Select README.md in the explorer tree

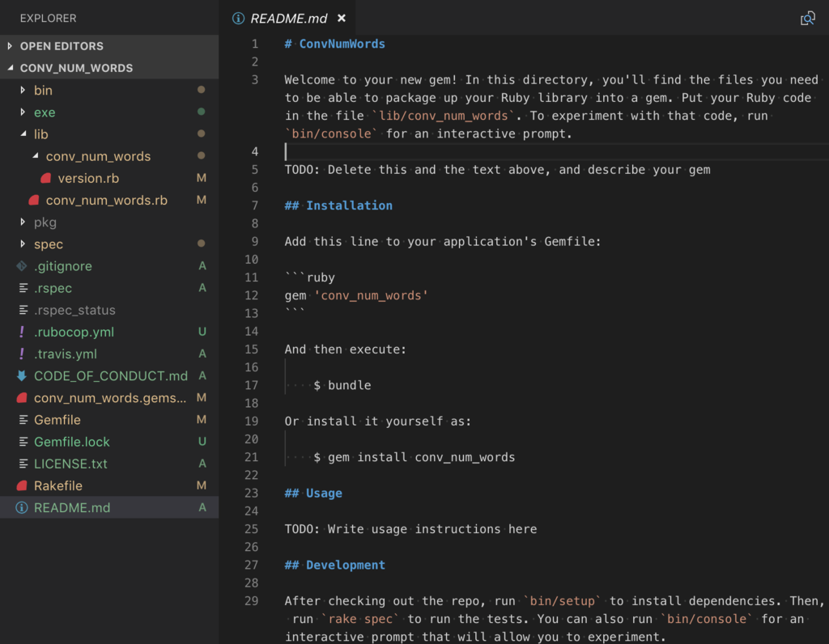tap(109, 508)
